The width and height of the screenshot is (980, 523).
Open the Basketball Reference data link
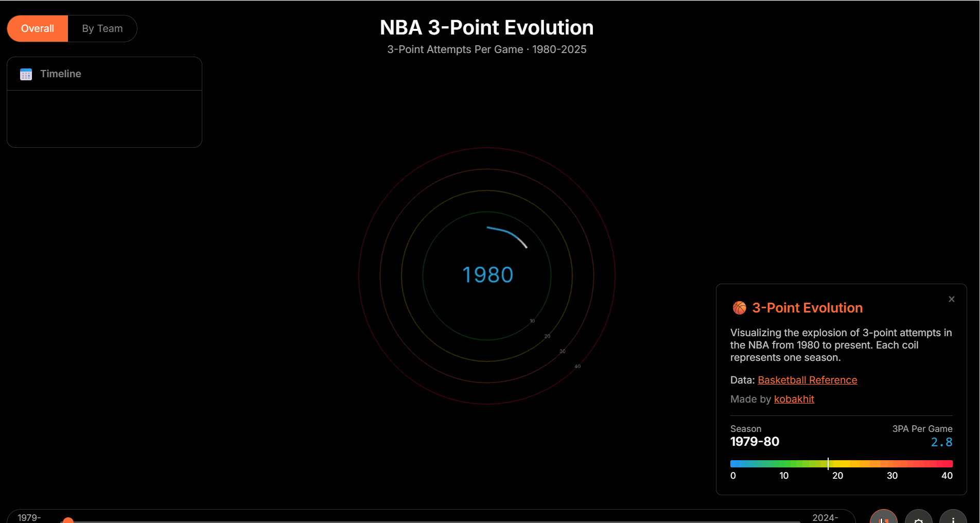(807, 380)
